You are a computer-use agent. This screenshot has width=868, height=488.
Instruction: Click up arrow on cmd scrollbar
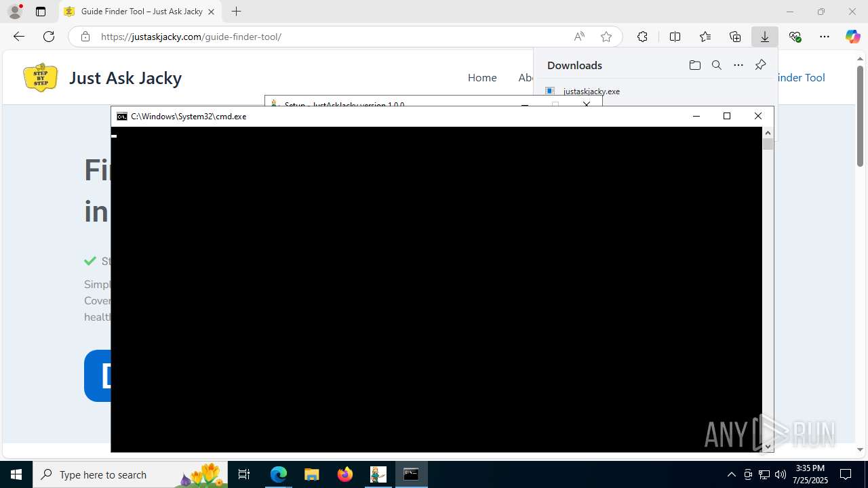click(x=768, y=133)
